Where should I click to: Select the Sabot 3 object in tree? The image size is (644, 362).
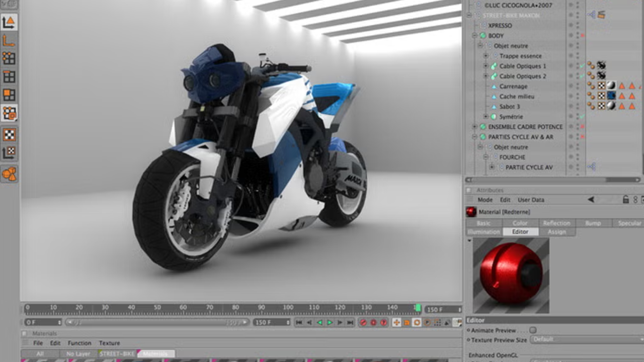tap(509, 107)
